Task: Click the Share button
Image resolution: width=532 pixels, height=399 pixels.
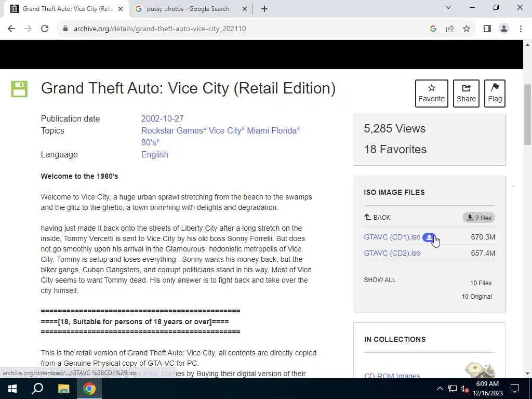Action: [x=466, y=94]
